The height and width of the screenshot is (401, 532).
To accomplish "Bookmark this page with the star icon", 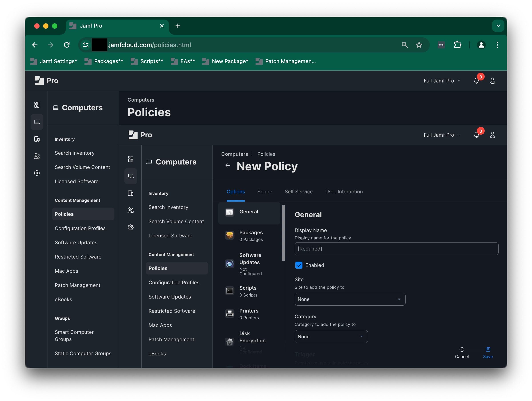I will (419, 45).
